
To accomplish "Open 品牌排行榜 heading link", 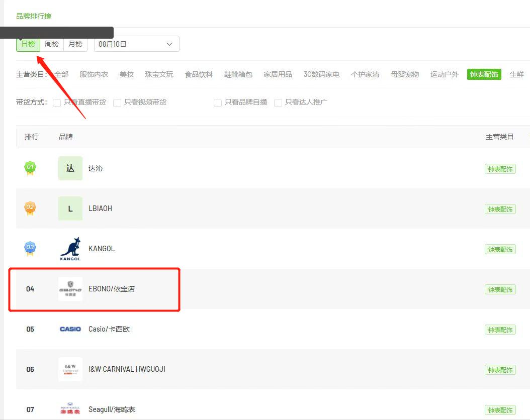I will 34,16.
